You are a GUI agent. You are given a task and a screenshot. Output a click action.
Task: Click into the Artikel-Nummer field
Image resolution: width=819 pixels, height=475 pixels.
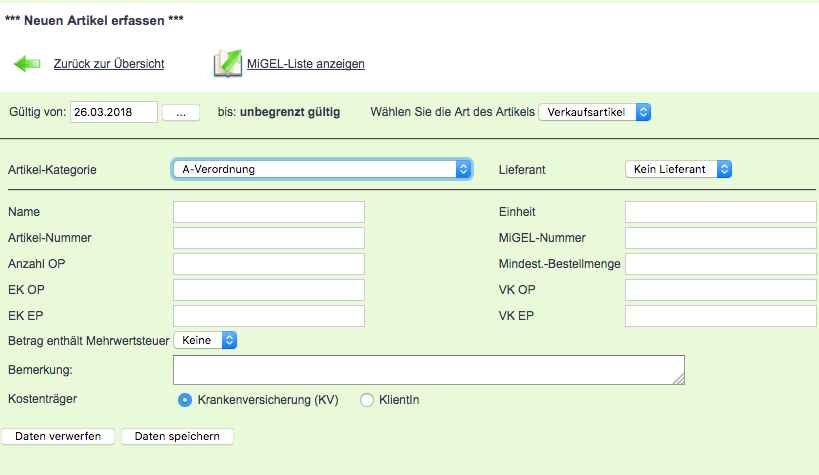[268, 238]
